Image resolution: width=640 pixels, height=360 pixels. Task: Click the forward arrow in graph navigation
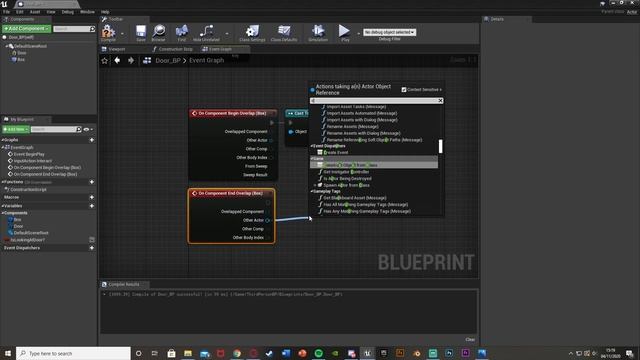(x=131, y=60)
